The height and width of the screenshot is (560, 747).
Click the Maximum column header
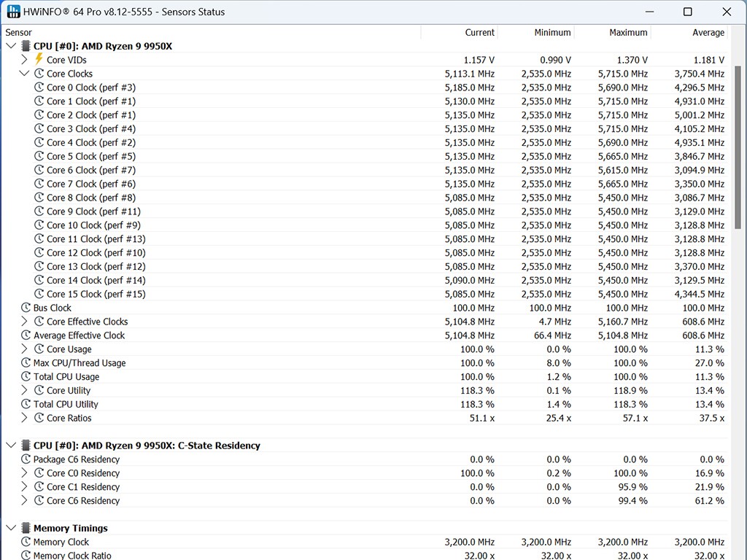click(x=628, y=32)
